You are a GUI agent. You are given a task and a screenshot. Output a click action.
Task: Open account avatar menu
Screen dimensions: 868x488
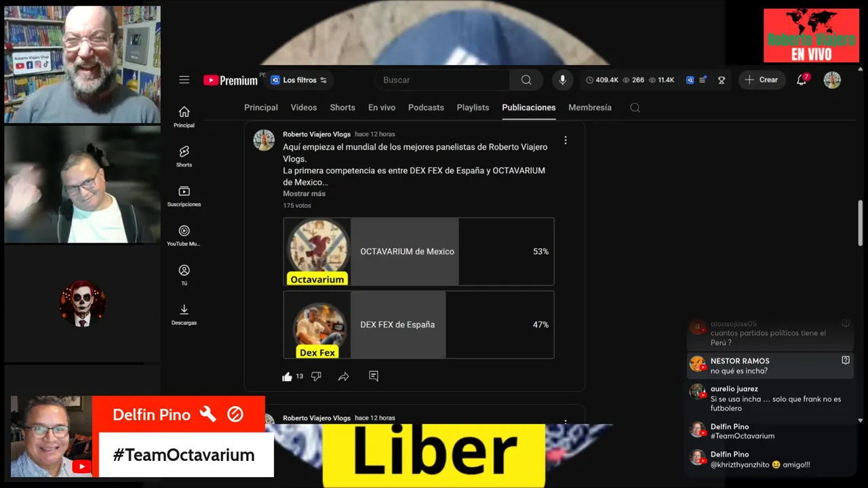pyautogui.click(x=832, y=80)
